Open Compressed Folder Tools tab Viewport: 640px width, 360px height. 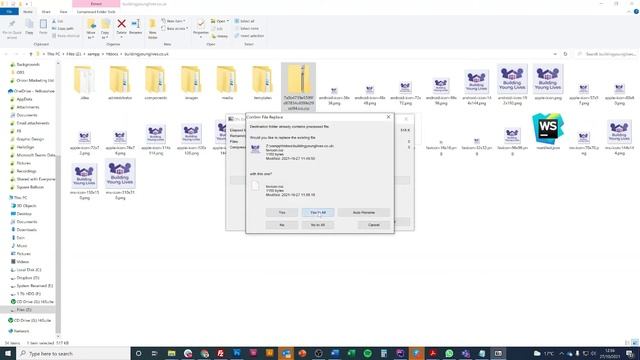(96, 12)
